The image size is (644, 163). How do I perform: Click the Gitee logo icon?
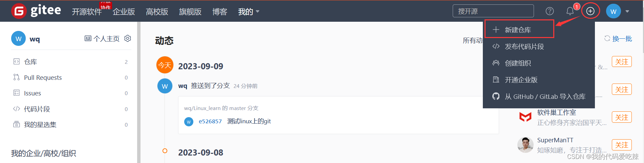pos(19,11)
